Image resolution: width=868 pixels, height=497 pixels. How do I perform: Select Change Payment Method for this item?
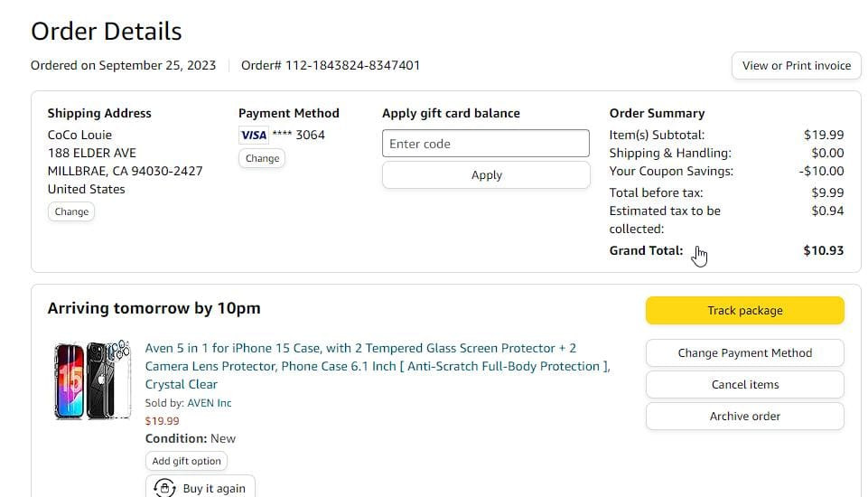tap(744, 353)
